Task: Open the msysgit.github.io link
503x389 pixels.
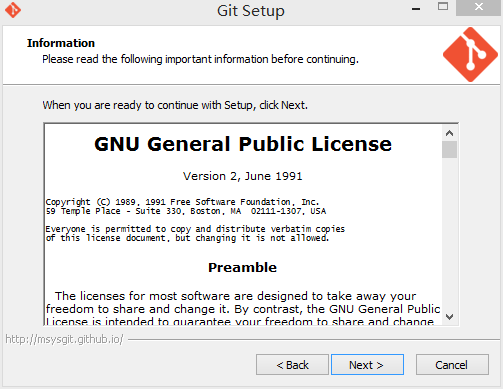Action: (64, 339)
